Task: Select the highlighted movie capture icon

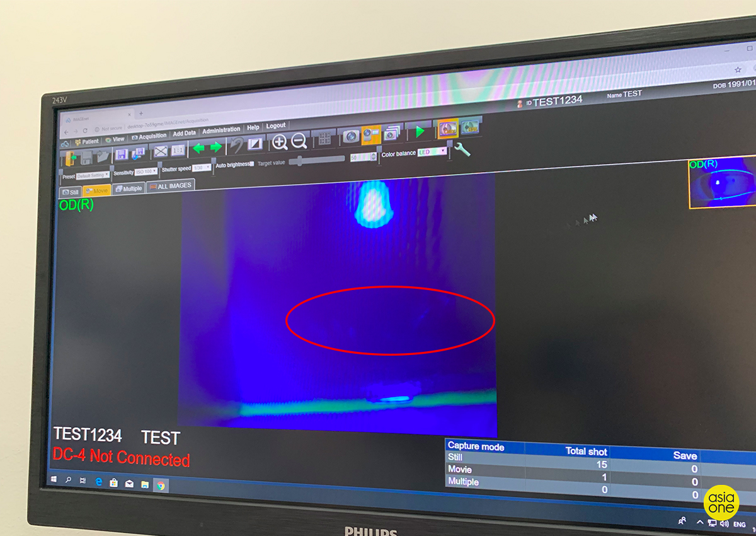Action: pos(371,134)
